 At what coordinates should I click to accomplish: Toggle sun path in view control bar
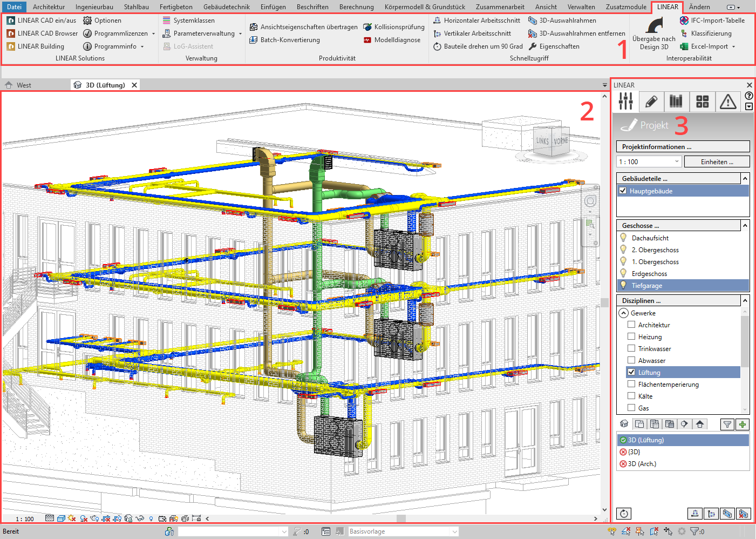[x=72, y=518]
